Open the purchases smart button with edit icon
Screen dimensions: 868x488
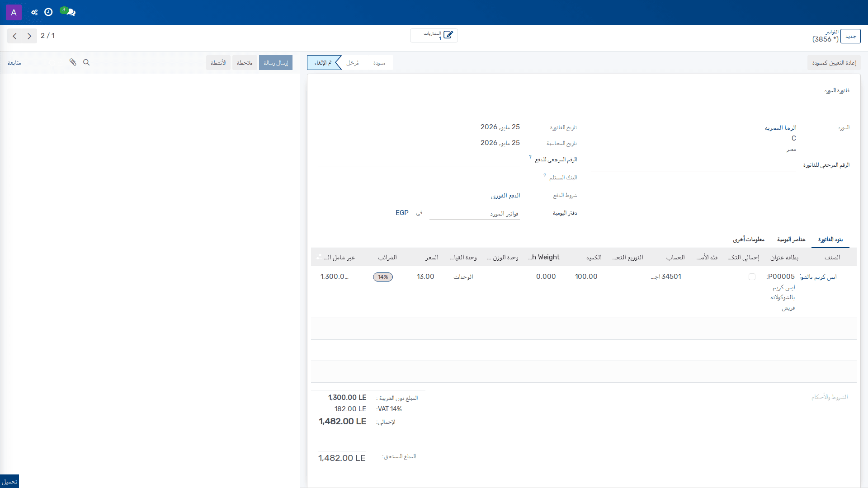pyautogui.click(x=434, y=35)
